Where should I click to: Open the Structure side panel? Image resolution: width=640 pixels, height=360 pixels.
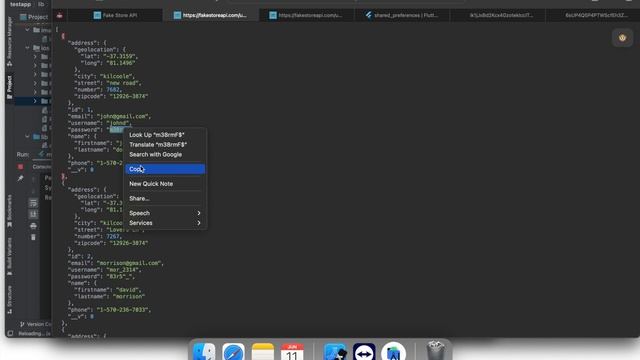coord(9,300)
